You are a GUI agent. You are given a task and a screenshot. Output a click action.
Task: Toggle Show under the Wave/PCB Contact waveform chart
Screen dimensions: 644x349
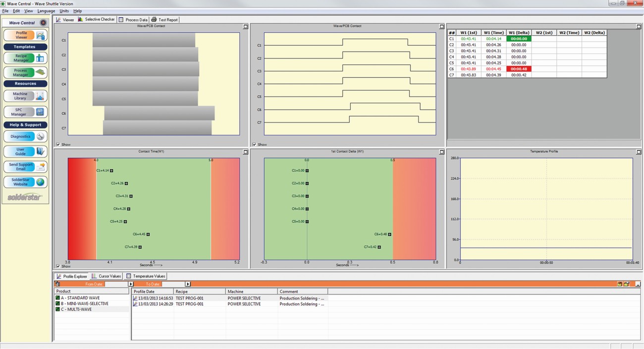[254, 144]
